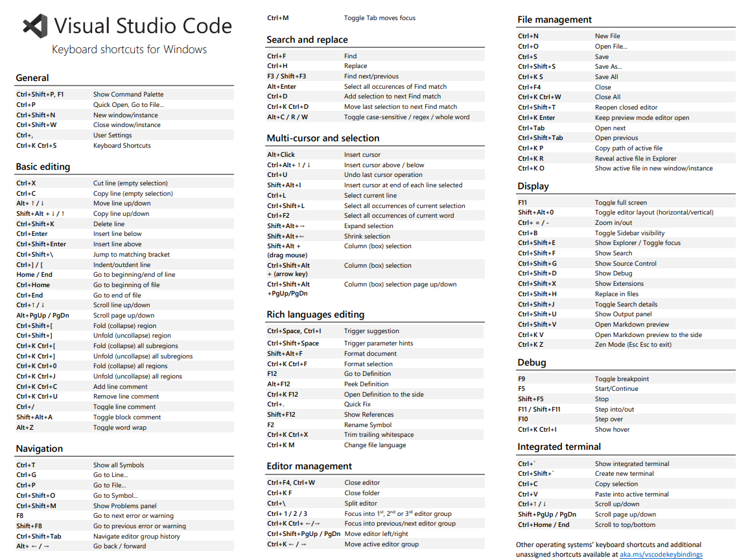Screen dimensions: 750x560
Task: Click 'Navigate editor group history' text
Action: 136,537
